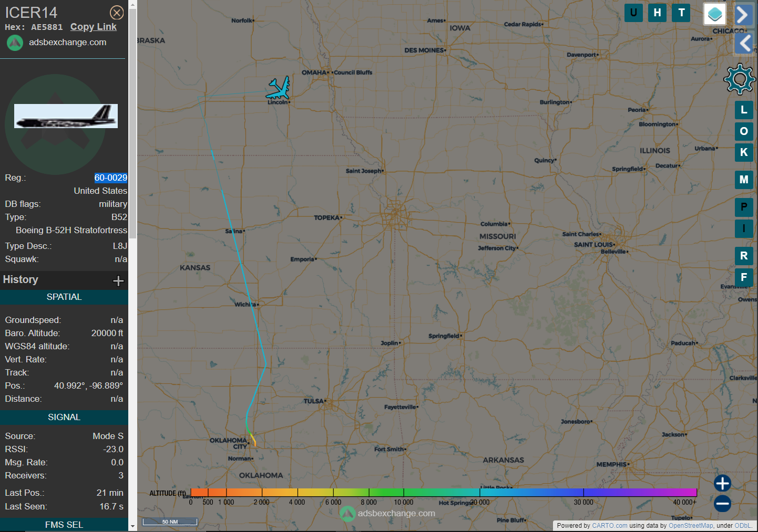Click the SIGNAL section header
This screenshot has width=758, height=532.
pyautogui.click(x=64, y=417)
